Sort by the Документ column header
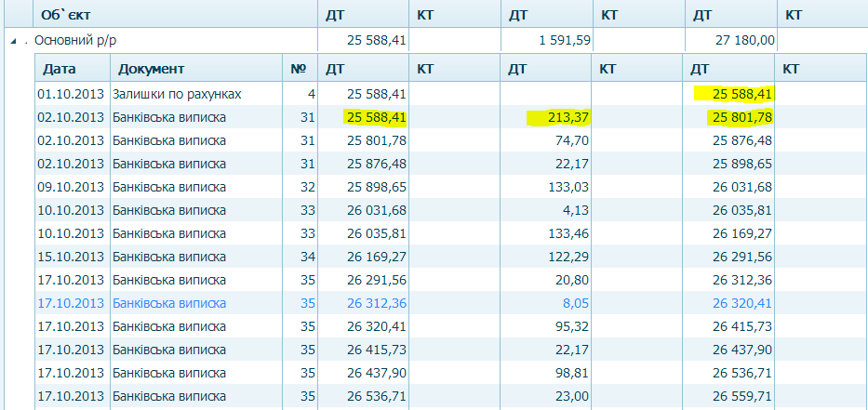This screenshot has width=868, height=410. point(151,69)
